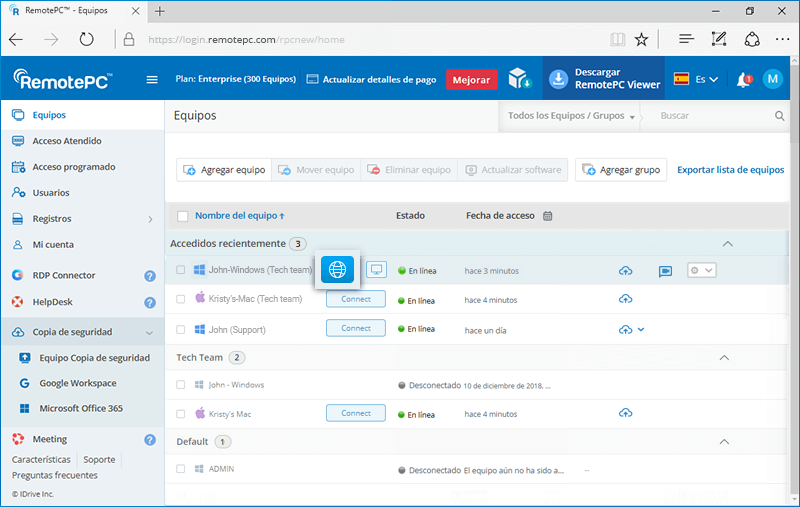Click the notification bell icon
Viewport: 800px width, 507px height.
[x=743, y=80]
